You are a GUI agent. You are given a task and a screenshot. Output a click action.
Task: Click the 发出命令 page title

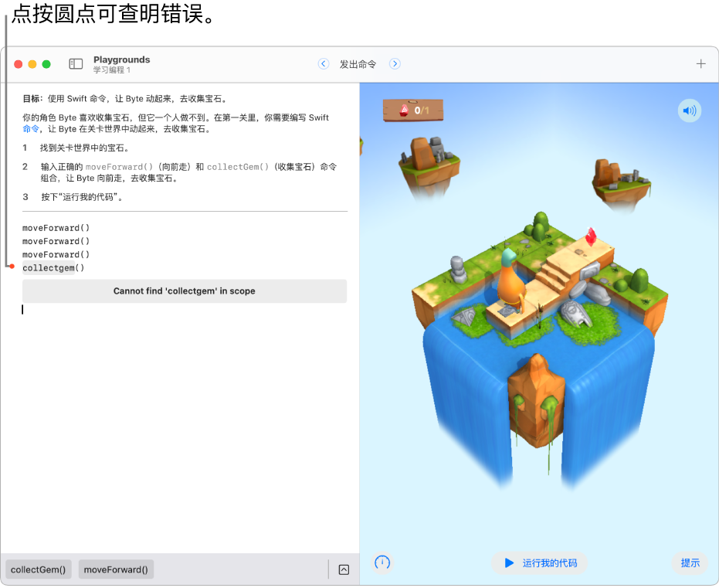click(x=358, y=64)
